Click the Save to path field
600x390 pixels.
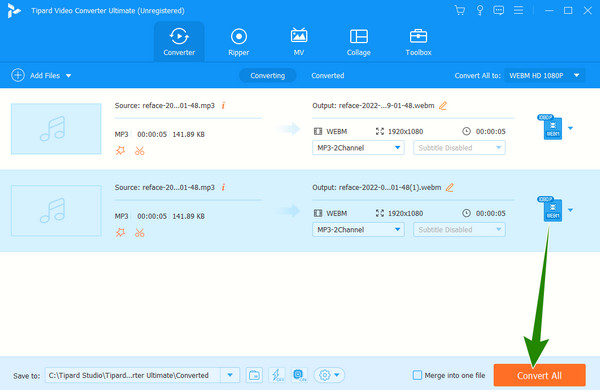[132, 375]
